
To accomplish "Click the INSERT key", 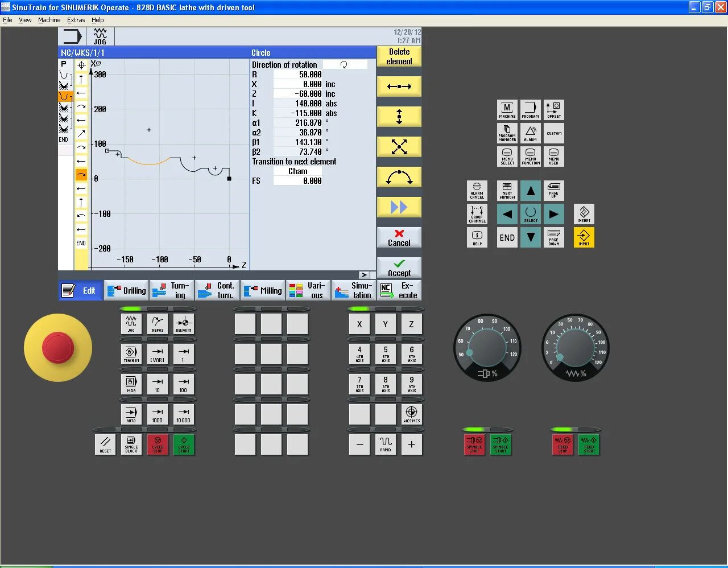I will click(x=584, y=214).
